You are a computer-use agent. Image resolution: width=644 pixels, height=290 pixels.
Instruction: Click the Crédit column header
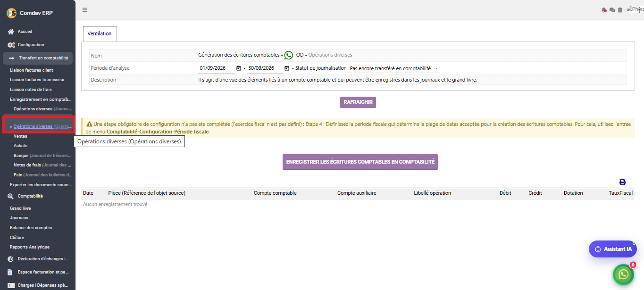point(535,193)
